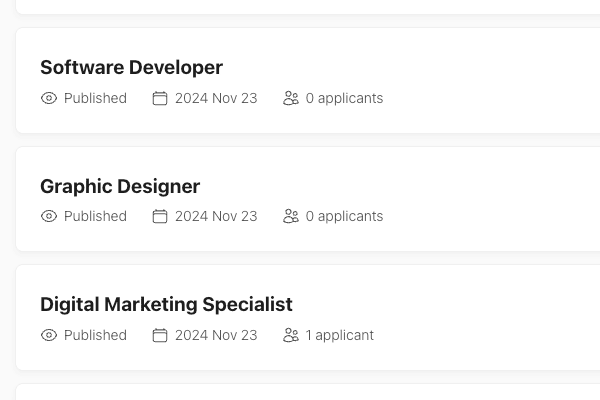The height and width of the screenshot is (400, 600).
Task: Click the eye icon for Digital Marketing Specialist
Action: [49, 335]
